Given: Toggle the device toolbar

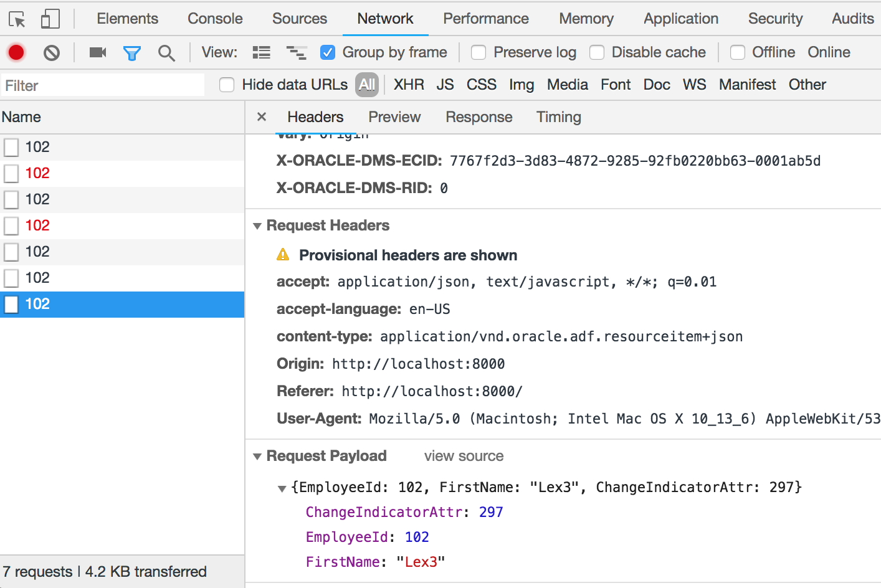Looking at the screenshot, I should pos(50,19).
